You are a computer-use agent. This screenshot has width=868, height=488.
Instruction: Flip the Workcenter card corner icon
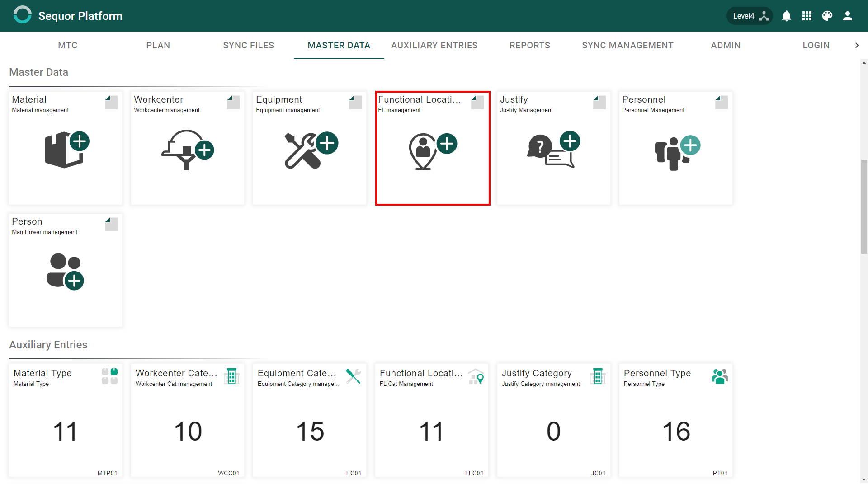233,102
